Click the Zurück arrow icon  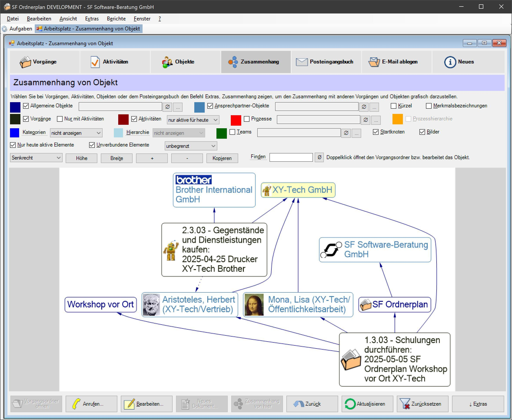[x=298, y=404]
